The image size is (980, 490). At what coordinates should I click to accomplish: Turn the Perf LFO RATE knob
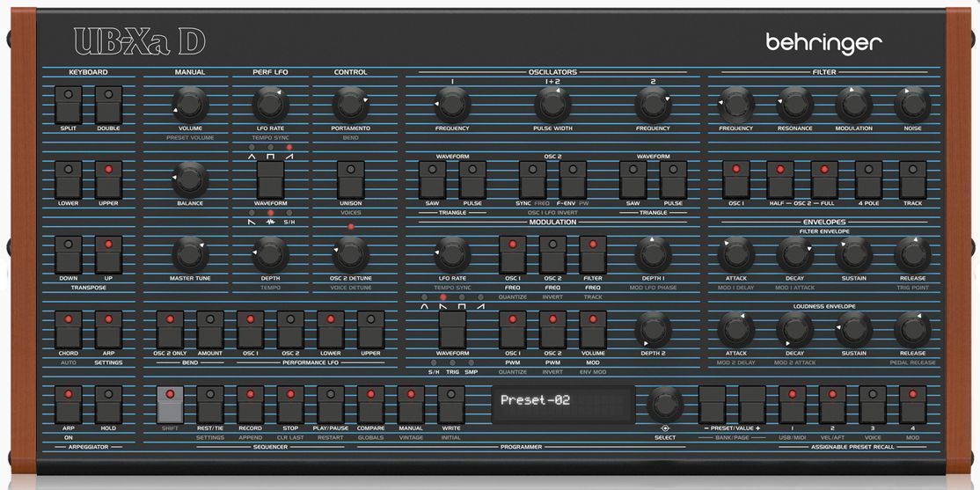[x=271, y=105]
